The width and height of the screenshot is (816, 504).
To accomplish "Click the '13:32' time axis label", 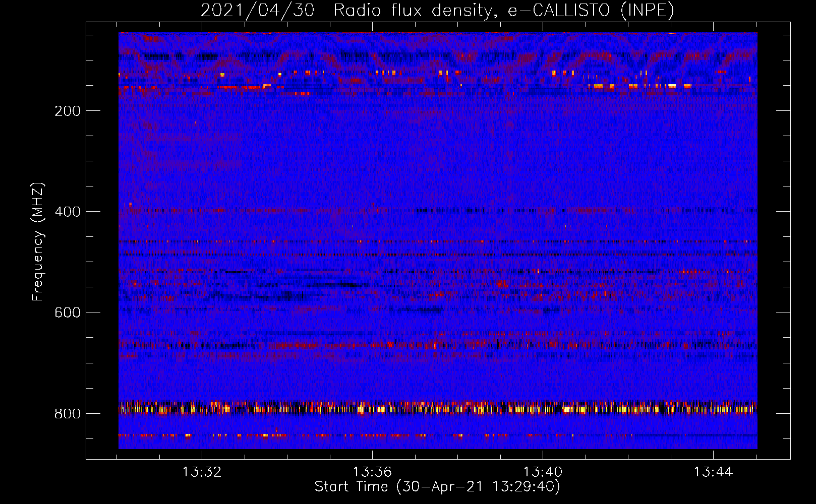I will (202, 472).
